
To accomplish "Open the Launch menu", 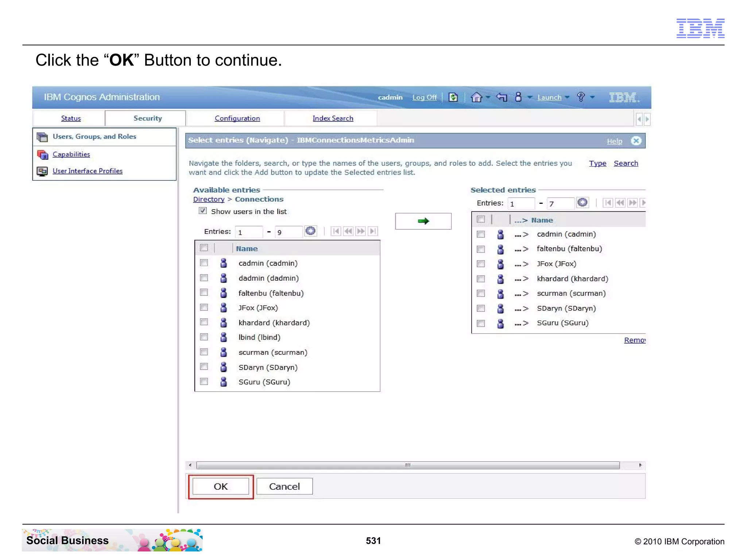I will click(549, 97).
